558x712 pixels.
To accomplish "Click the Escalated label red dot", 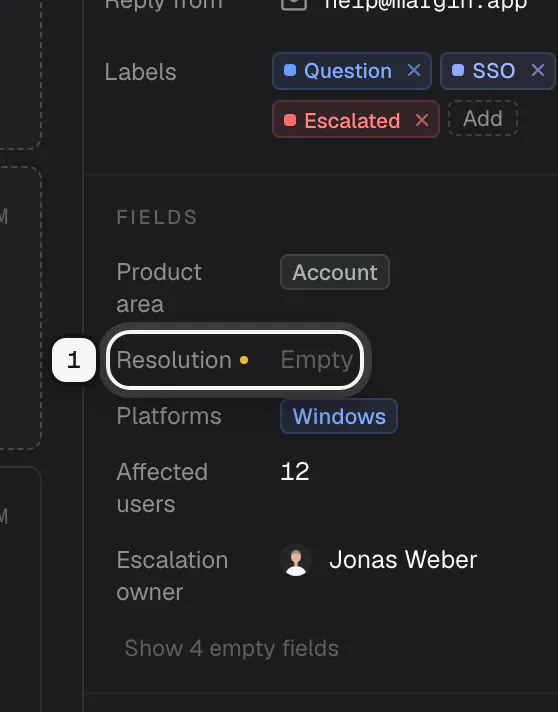I will coord(290,120).
